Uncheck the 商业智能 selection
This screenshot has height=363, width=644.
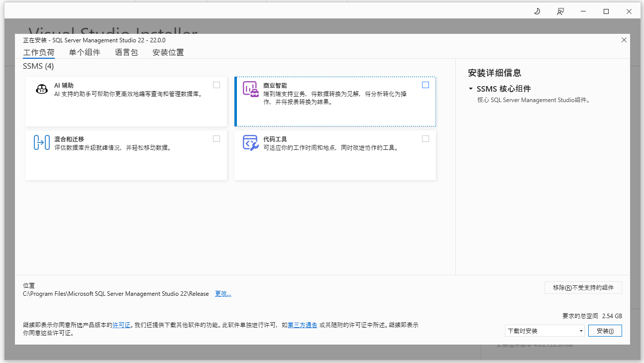pyautogui.click(x=426, y=85)
